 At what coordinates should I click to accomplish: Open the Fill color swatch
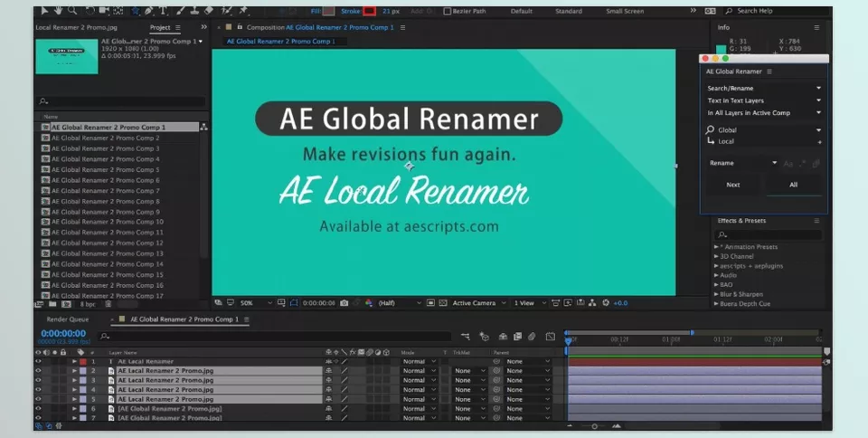point(329,11)
